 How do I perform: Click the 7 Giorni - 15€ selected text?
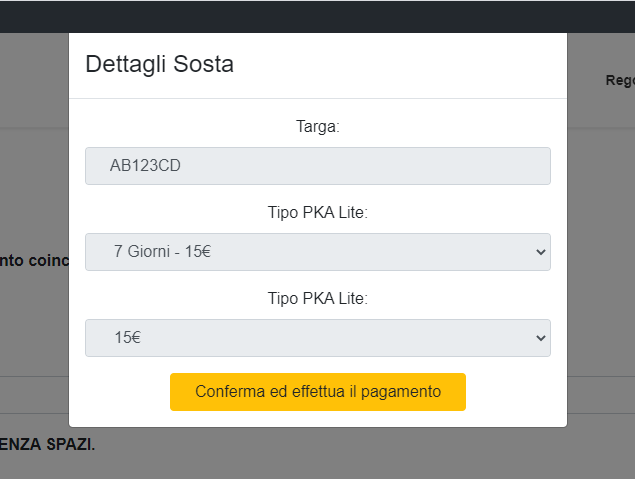162,251
